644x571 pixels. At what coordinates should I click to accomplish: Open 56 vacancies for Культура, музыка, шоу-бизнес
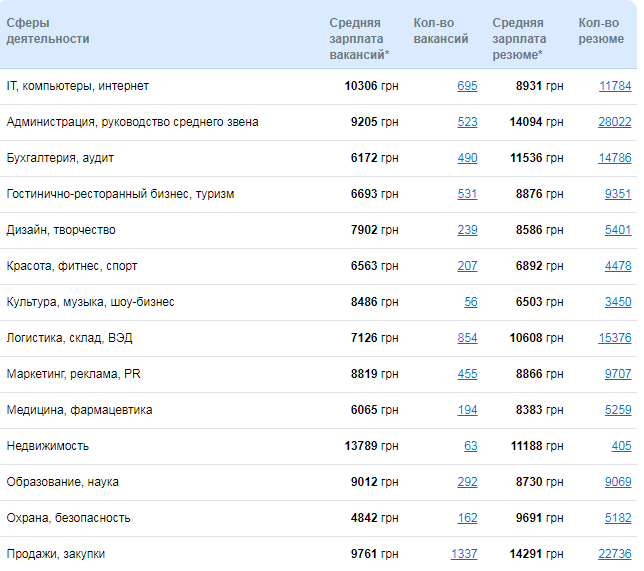point(471,302)
